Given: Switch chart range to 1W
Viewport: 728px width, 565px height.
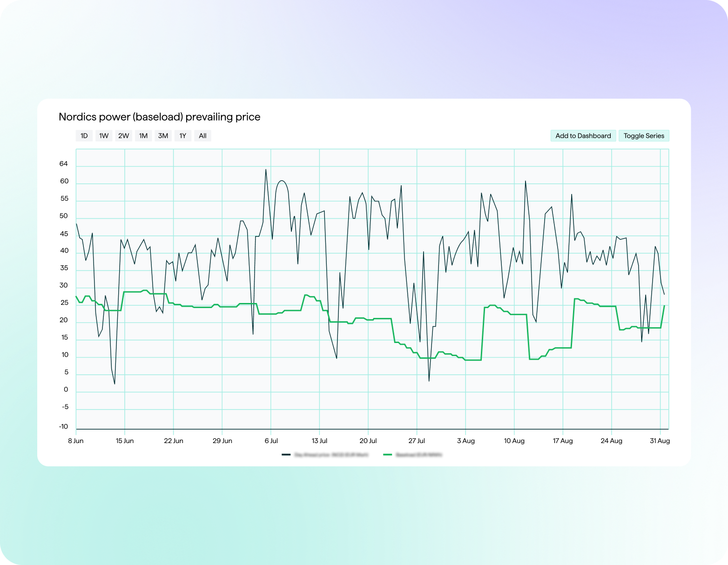Looking at the screenshot, I should tap(104, 136).
